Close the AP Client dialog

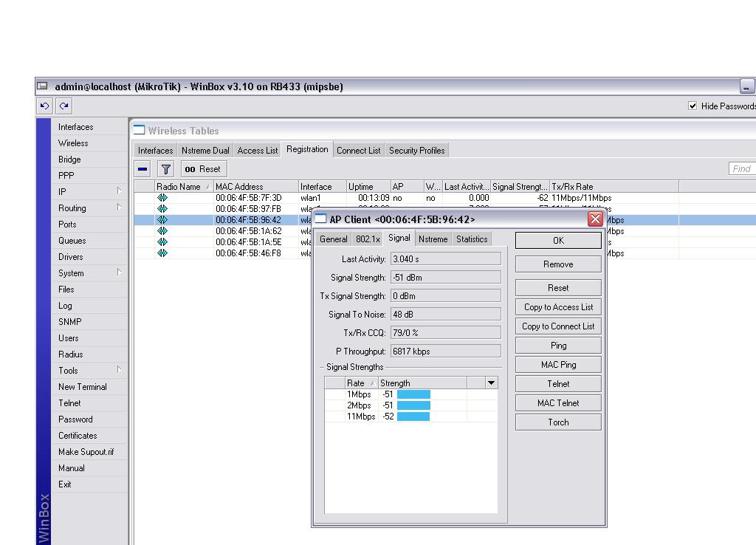coord(596,219)
